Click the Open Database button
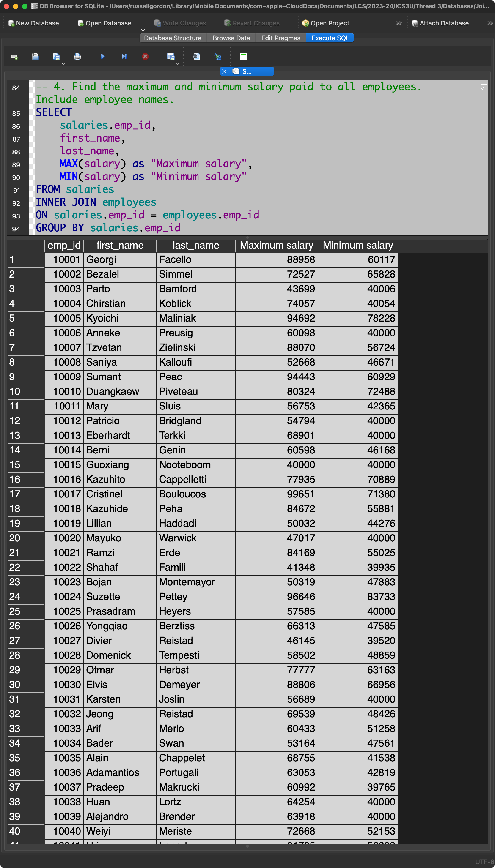The height and width of the screenshot is (868, 495). pyautogui.click(x=104, y=23)
